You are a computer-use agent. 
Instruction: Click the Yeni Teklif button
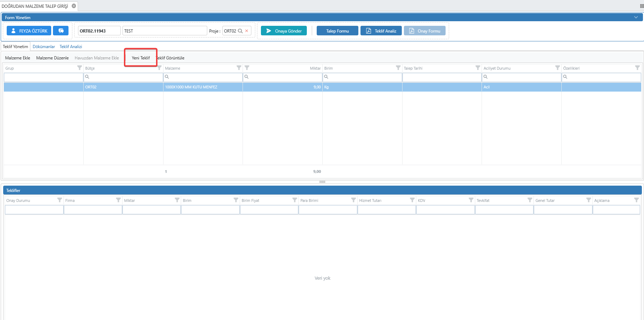pos(141,58)
